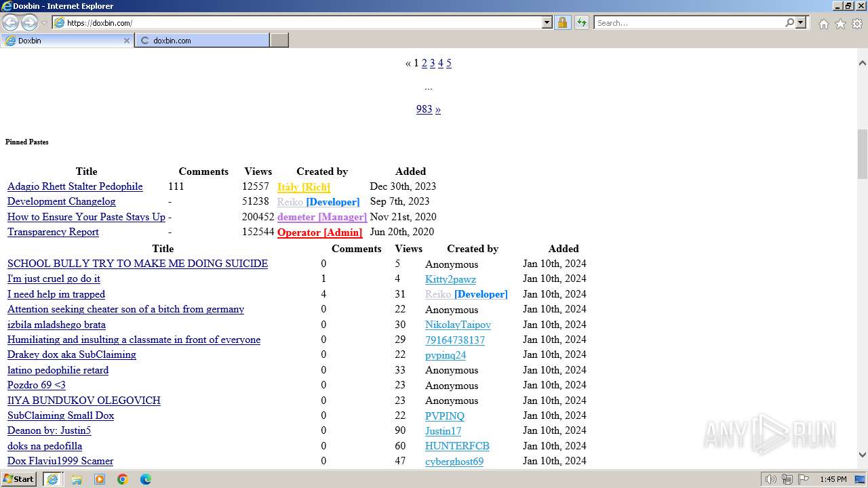This screenshot has width=868, height=488.
Task: Open the recent pages dropdown beside Forward
Action: tap(44, 23)
